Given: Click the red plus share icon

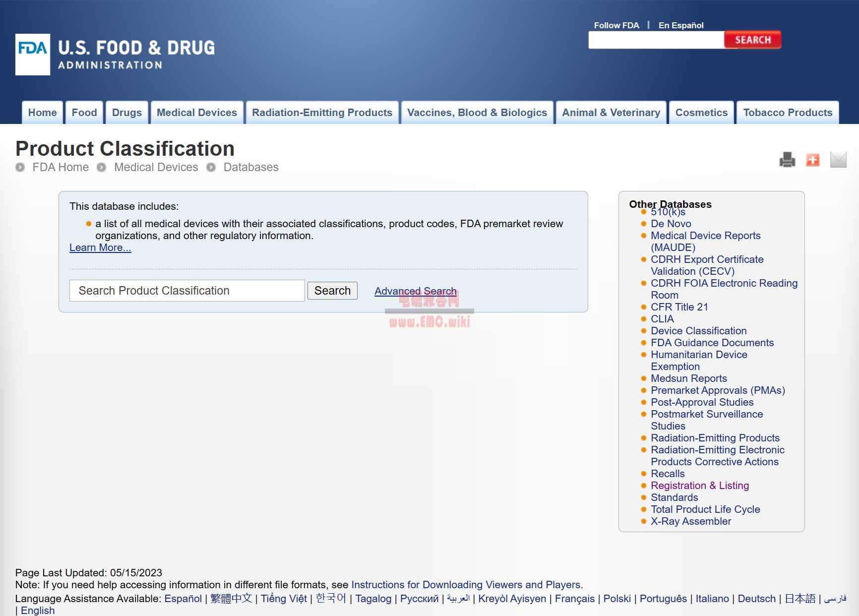Looking at the screenshot, I should [x=813, y=160].
